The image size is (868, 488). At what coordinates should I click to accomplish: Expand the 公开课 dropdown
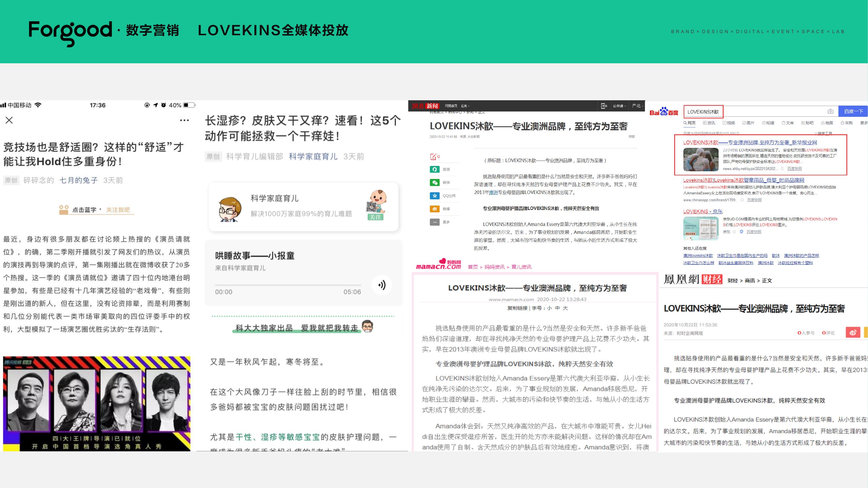point(619,106)
